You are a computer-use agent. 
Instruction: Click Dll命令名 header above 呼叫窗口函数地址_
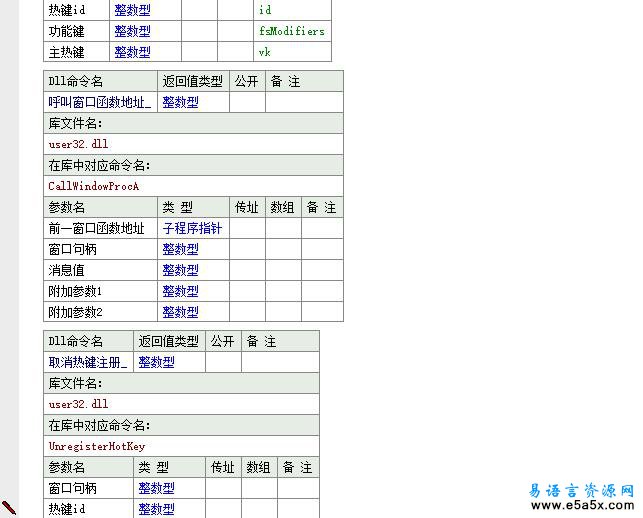pyautogui.click(x=75, y=81)
